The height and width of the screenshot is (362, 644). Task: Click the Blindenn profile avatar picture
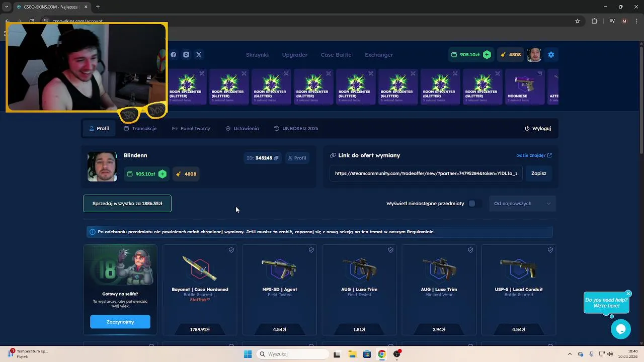[x=103, y=166]
